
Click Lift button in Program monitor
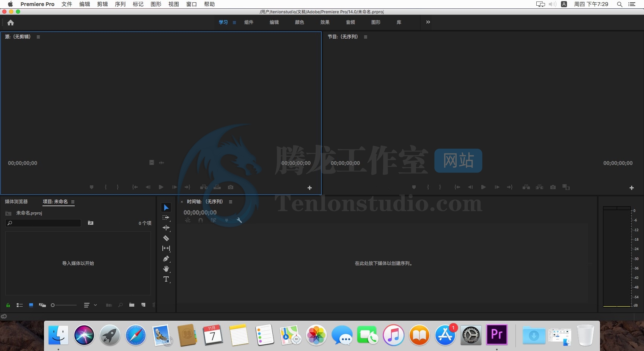(526, 187)
